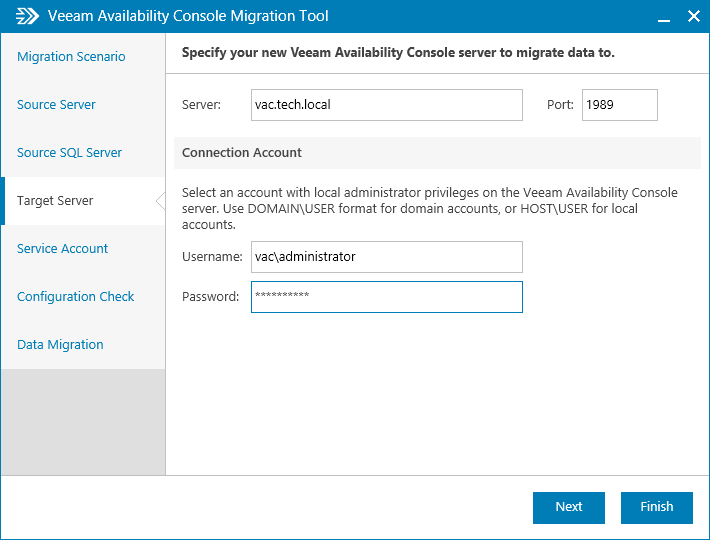
Task: Close the Migration Tool window
Action: pos(694,17)
